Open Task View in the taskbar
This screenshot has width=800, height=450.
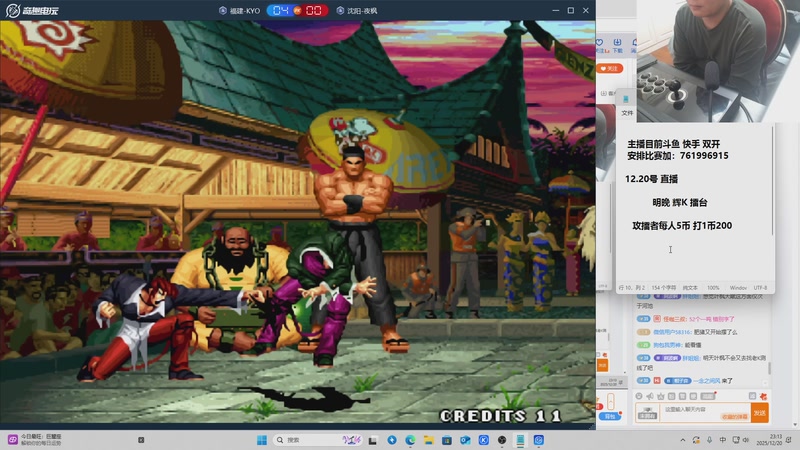(x=373, y=440)
